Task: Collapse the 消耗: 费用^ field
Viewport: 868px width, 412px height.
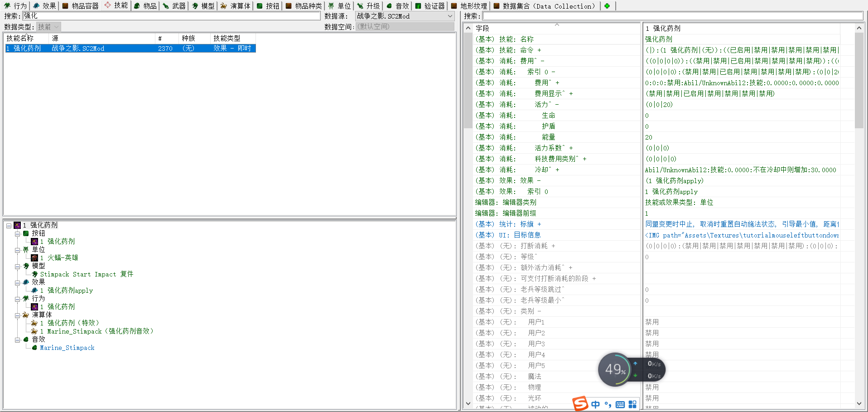Action: coord(542,61)
